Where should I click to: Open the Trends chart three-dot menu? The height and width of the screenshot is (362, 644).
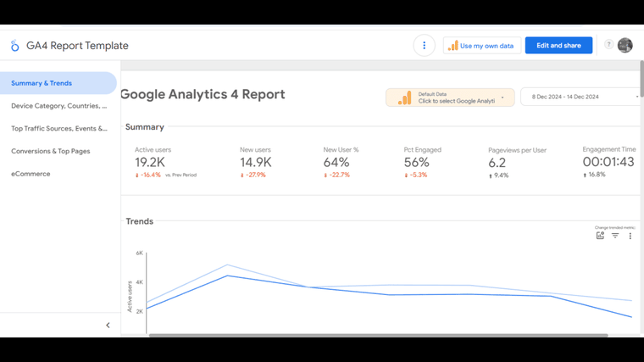(x=630, y=236)
